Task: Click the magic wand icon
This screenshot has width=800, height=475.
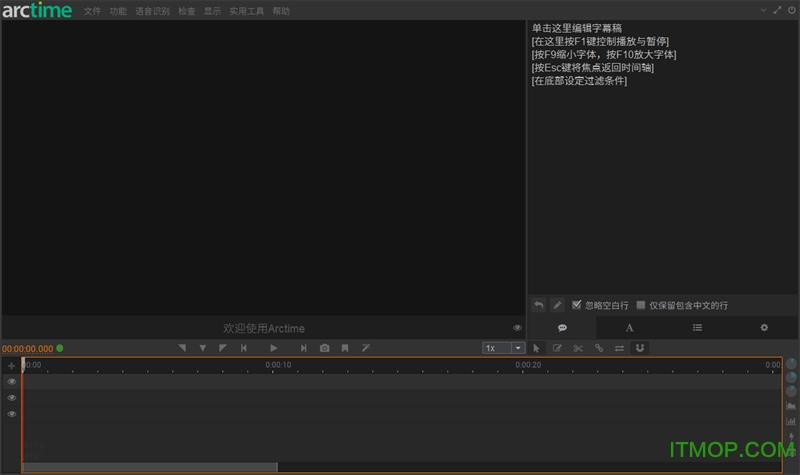Action: (366, 348)
